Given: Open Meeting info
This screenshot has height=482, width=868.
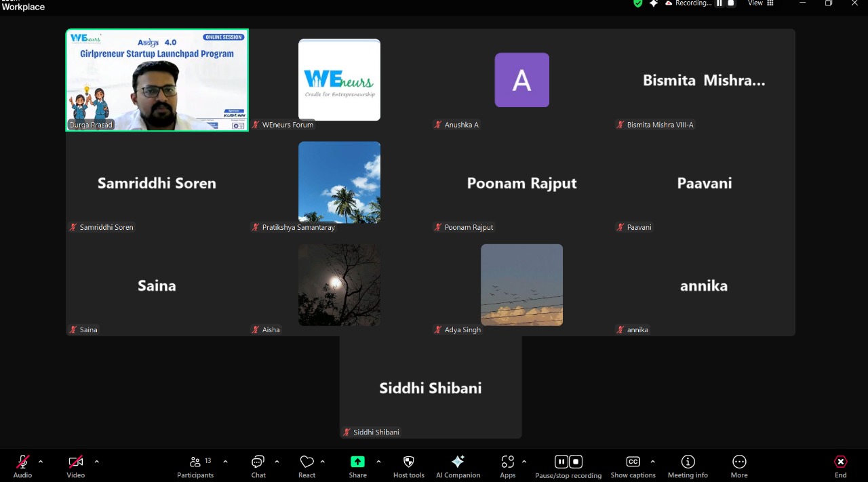Looking at the screenshot, I should (688, 462).
